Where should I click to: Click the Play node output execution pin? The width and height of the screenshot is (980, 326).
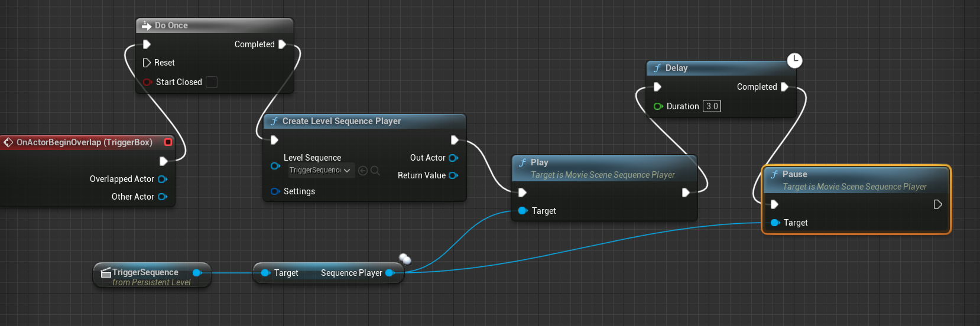pyautogui.click(x=686, y=193)
